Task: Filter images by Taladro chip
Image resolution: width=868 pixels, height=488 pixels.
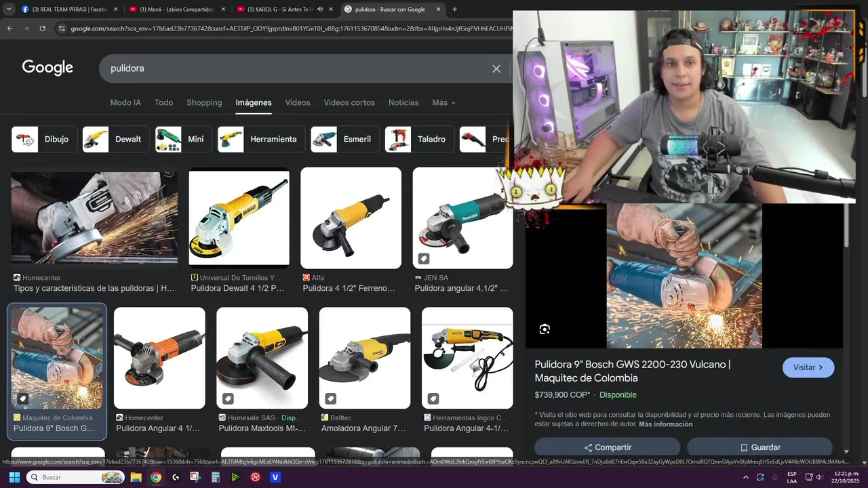Action: [419, 139]
